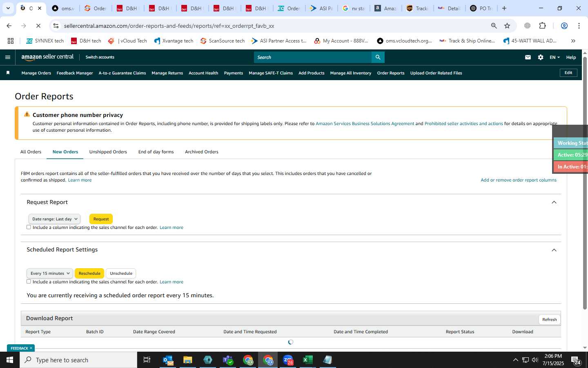This screenshot has height=368, width=588.
Task: Click the Edit favorites button
Action: click(x=568, y=72)
